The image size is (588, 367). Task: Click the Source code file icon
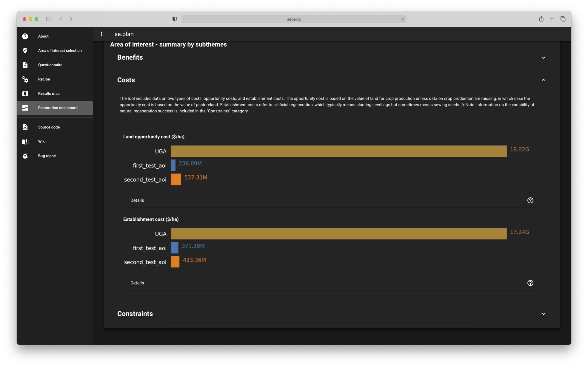click(x=25, y=127)
